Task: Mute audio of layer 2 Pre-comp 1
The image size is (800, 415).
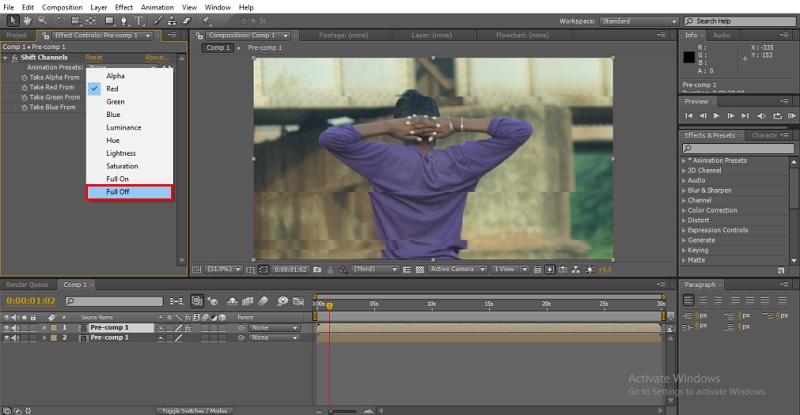Action: (15, 338)
